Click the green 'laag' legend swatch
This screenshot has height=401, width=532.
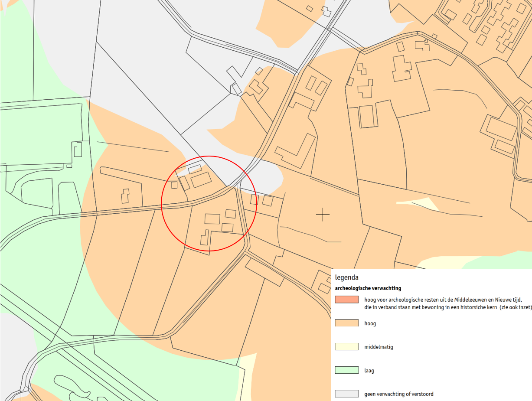pos(346,370)
